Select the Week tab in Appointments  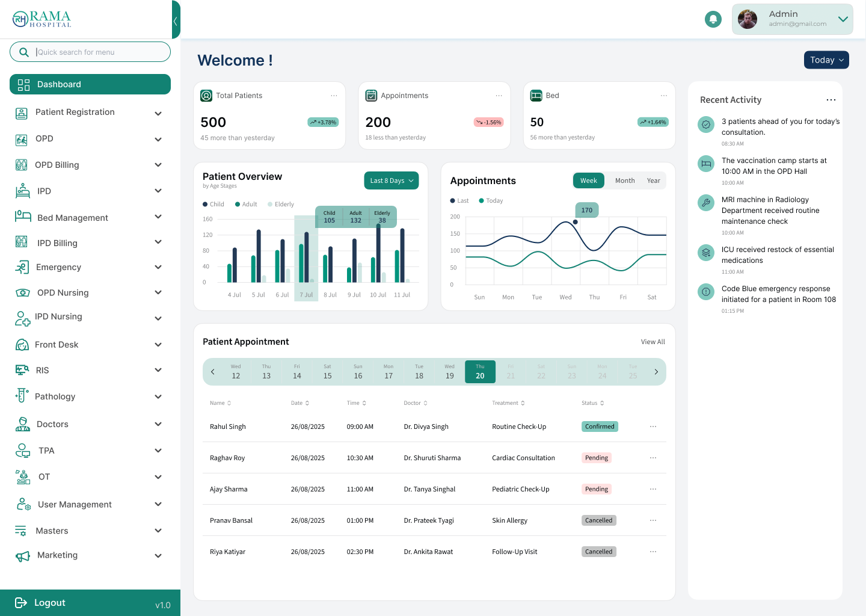(x=589, y=180)
